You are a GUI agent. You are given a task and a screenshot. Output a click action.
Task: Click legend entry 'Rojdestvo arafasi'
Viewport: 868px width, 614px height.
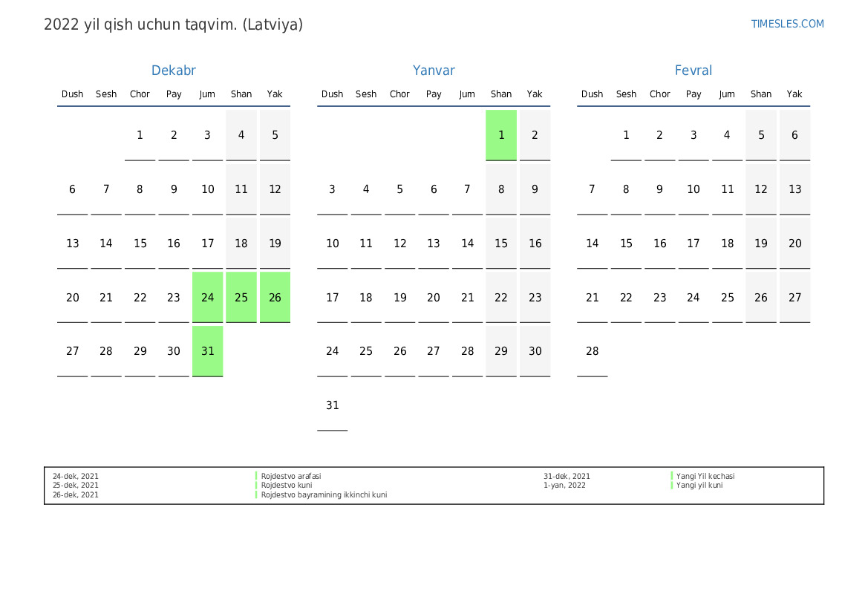click(x=291, y=476)
